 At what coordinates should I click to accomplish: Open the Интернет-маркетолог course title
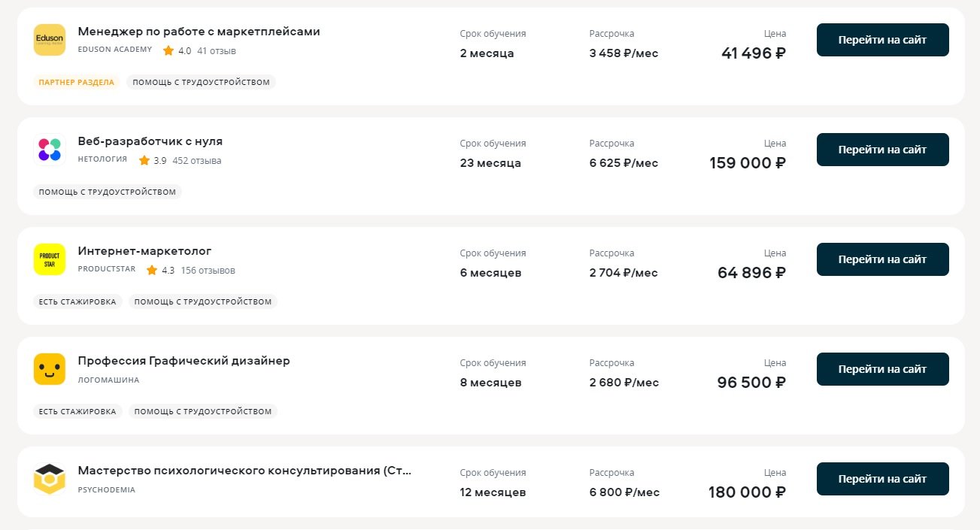pos(144,251)
